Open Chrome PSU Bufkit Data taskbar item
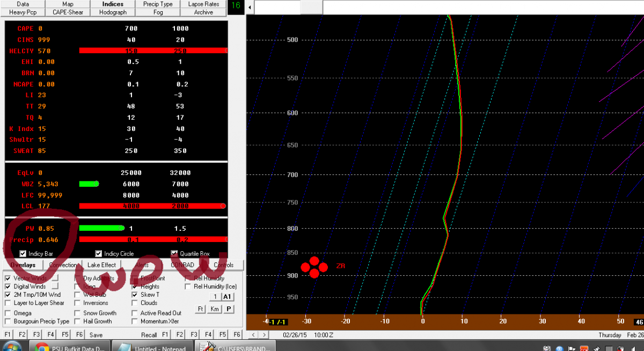This screenshot has height=351, width=644. tap(70, 347)
